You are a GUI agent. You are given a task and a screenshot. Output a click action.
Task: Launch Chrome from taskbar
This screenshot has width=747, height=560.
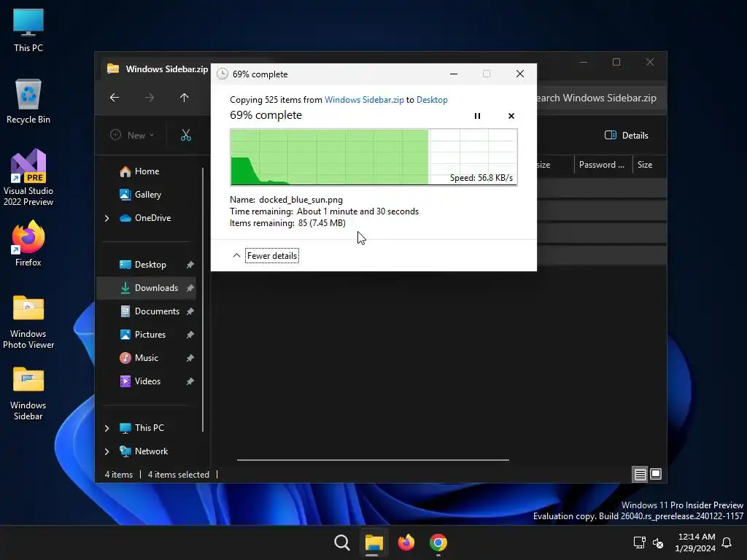click(x=438, y=542)
